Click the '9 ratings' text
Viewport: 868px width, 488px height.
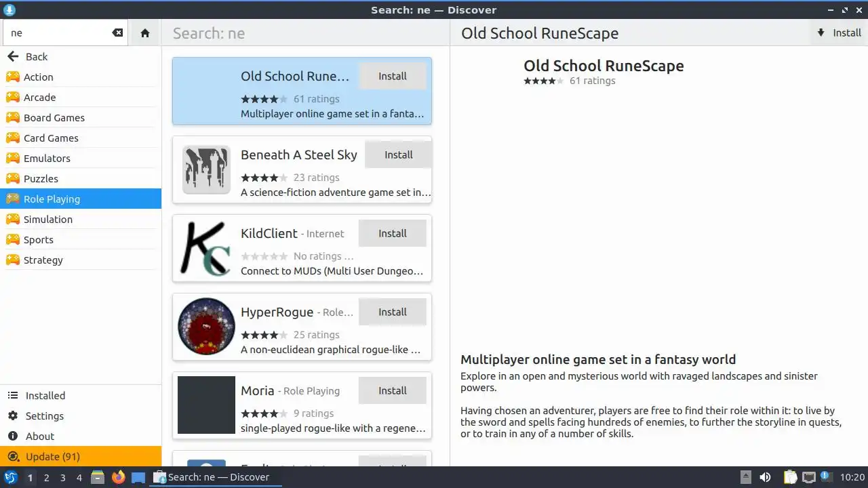(x=313, y=413)
